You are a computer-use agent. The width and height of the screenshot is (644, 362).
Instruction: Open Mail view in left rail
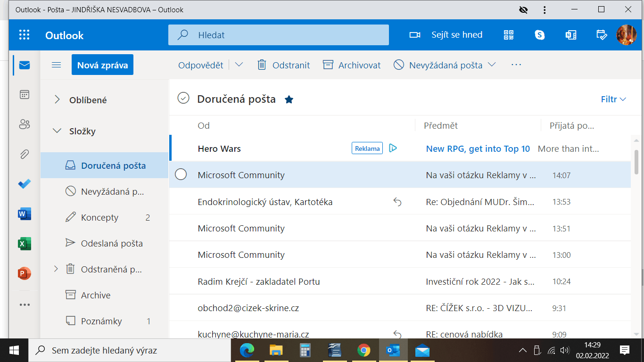[x=25, y=65]
